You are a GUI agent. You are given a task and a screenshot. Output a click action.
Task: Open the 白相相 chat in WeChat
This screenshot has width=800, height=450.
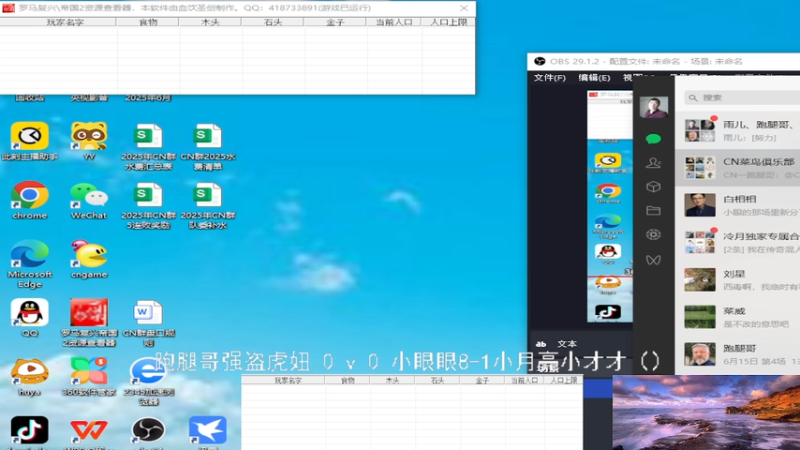pos(738,205)
